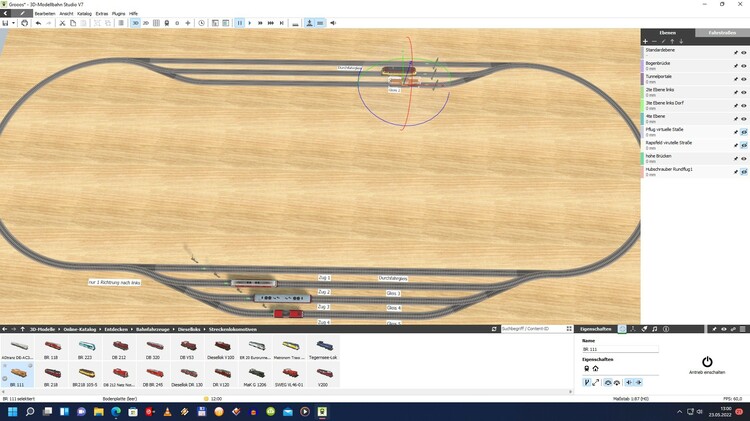
Task: Click the train cab view icon
Action: [166, 23]
